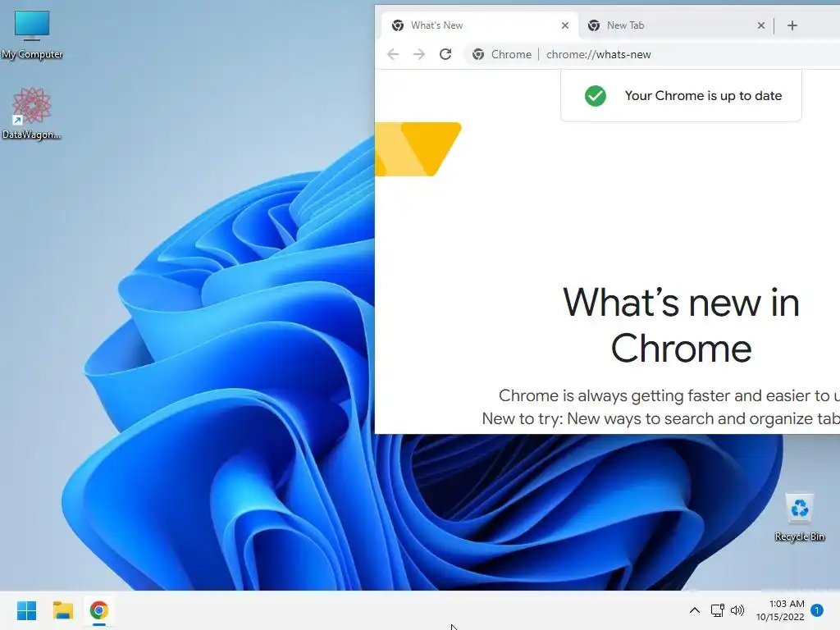Click the Chrome back arrow button

393,54
